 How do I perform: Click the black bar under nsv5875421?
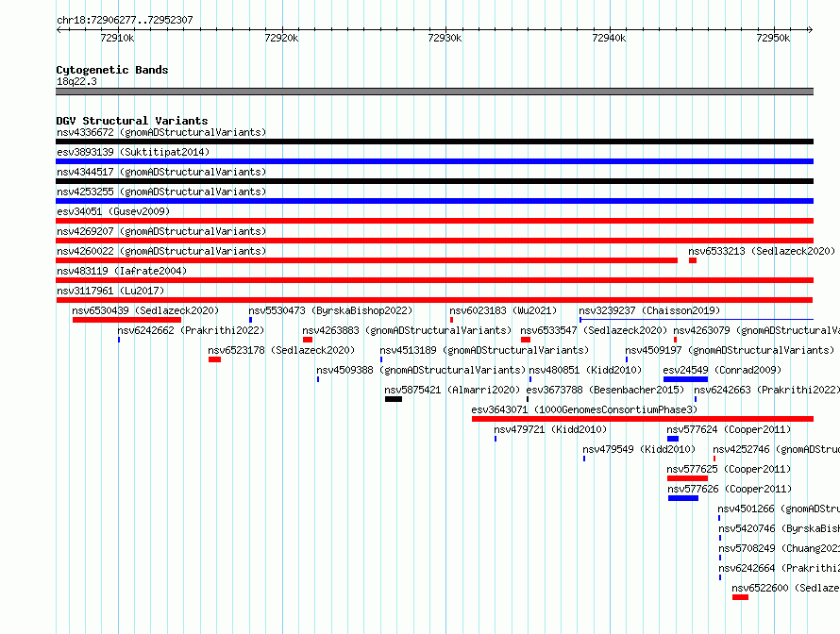click(x=394, y=399)
